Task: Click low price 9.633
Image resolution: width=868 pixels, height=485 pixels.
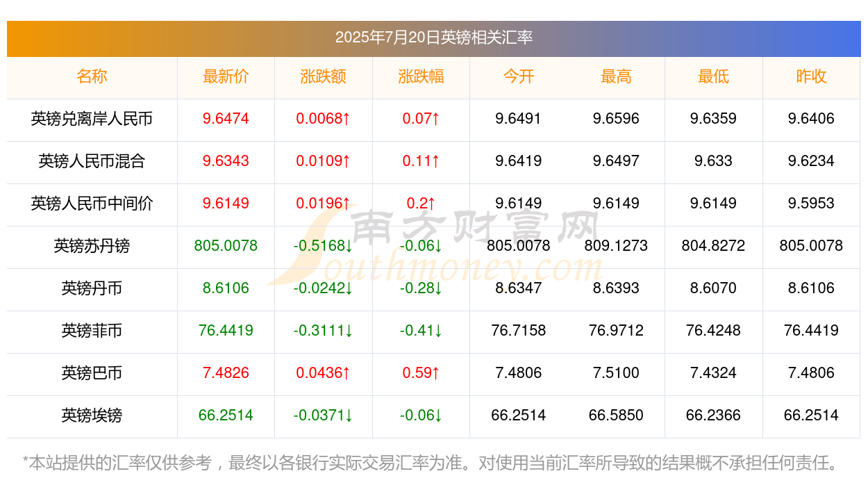Action: (x=714, y=161)
